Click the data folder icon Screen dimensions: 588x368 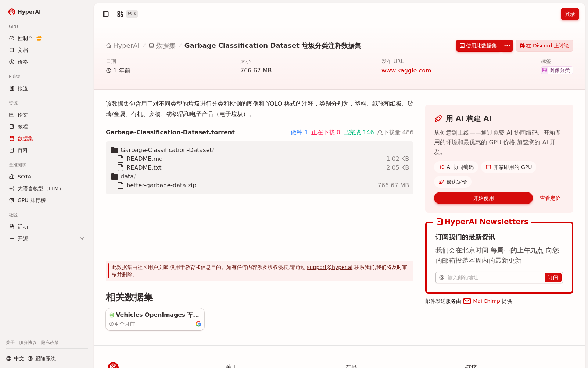(115, 176)
